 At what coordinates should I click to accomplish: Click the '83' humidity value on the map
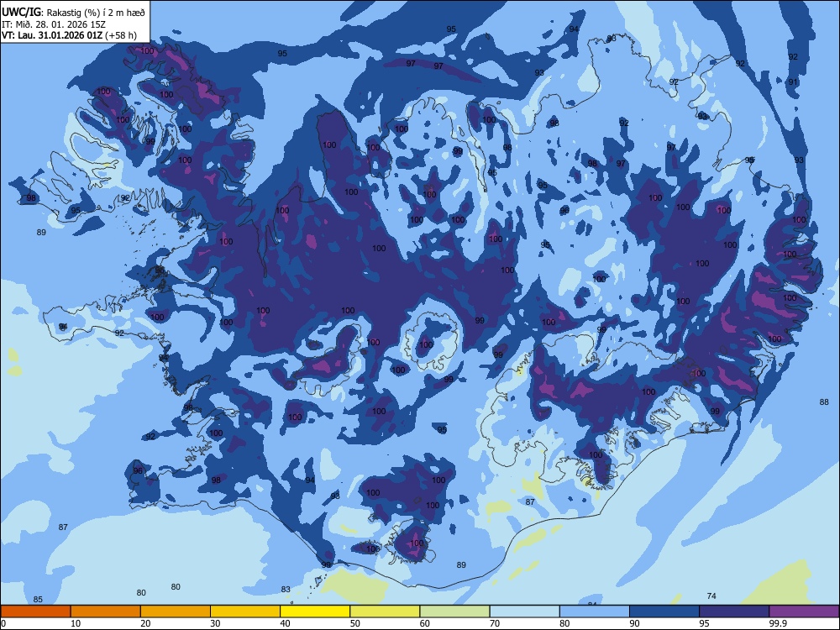tap(286, 590)
